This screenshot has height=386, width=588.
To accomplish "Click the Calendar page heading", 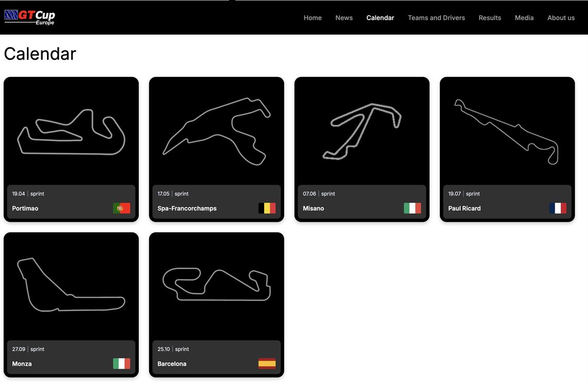I will [40, 53].
